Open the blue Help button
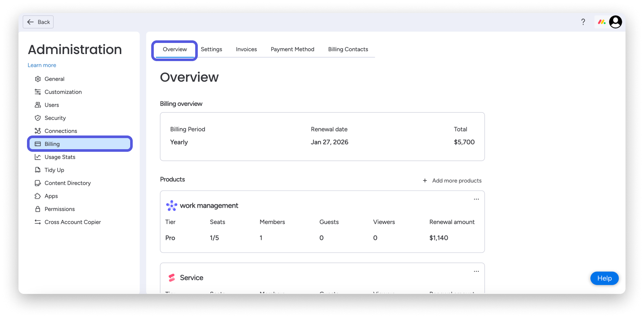644x318 pixels. coord(604,278)
